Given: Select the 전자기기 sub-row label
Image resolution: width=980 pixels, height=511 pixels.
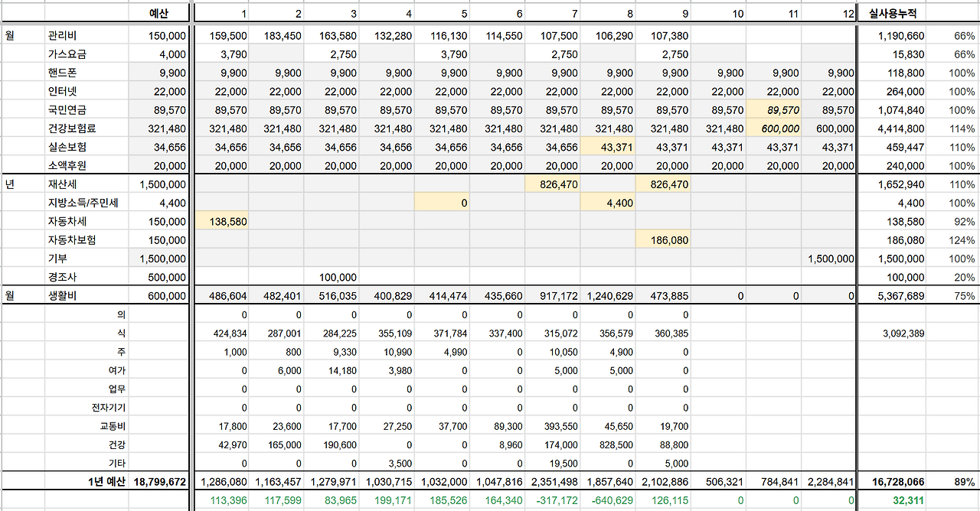Looking at the screenshot, I should (x=109, y=408).
